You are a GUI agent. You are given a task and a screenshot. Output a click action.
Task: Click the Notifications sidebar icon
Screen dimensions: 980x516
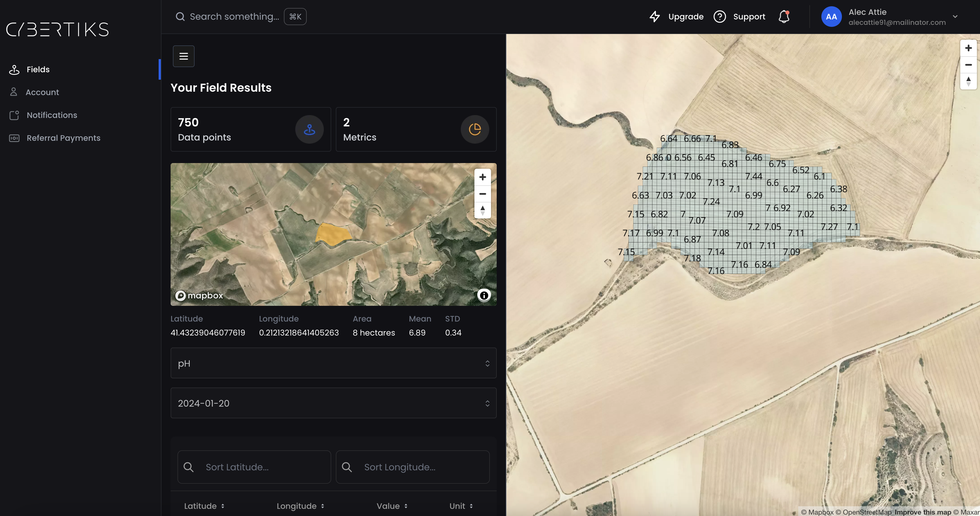[x=14, y=115]
